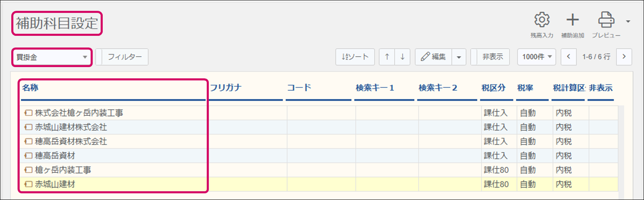
Task: Go to next page of rows
Action: tap(624, 57)
